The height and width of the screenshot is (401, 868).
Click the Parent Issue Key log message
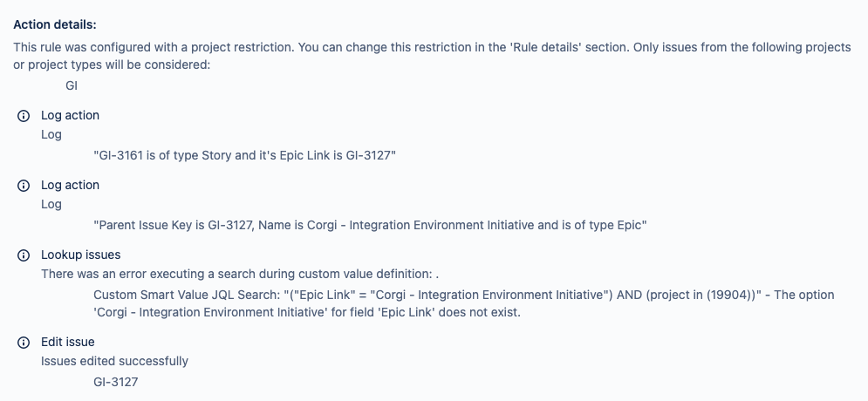coord(370,225)
